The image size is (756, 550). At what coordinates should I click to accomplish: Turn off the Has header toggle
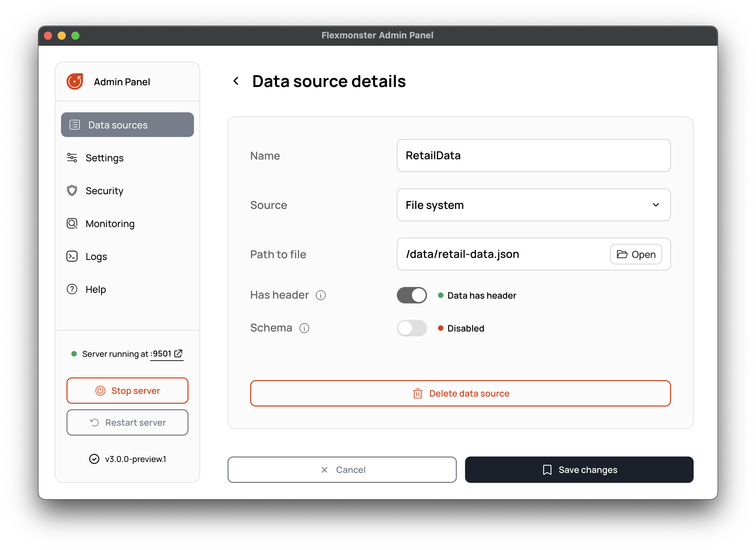412,295
